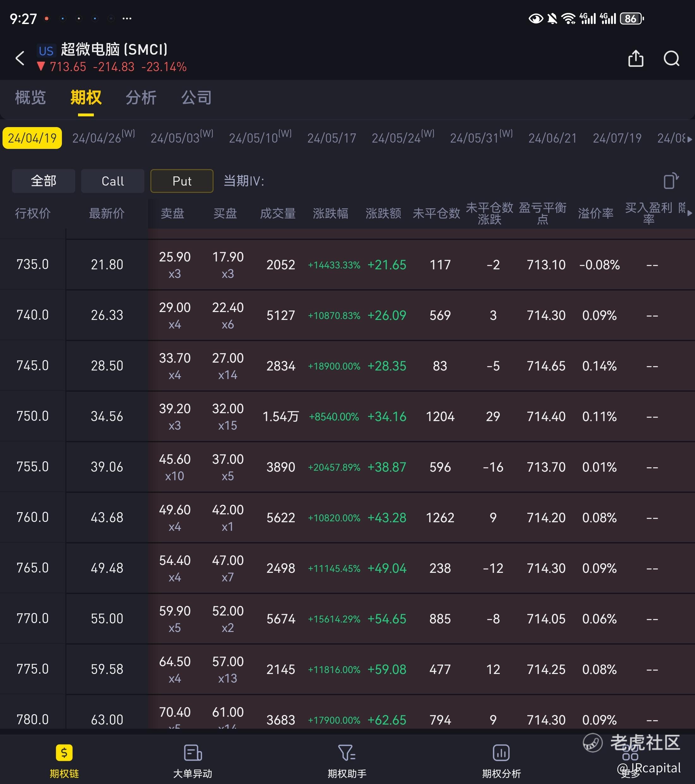Switch to the 概览 overview tab
The width and height of the screenshot is (695, 784).
click(30, 97)
